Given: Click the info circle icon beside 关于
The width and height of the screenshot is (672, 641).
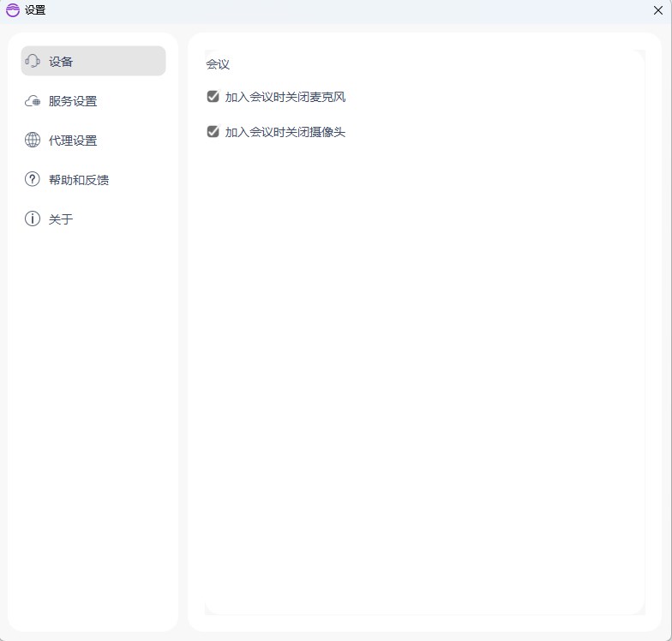Looking at the screenshot, I should coord(33,219).
